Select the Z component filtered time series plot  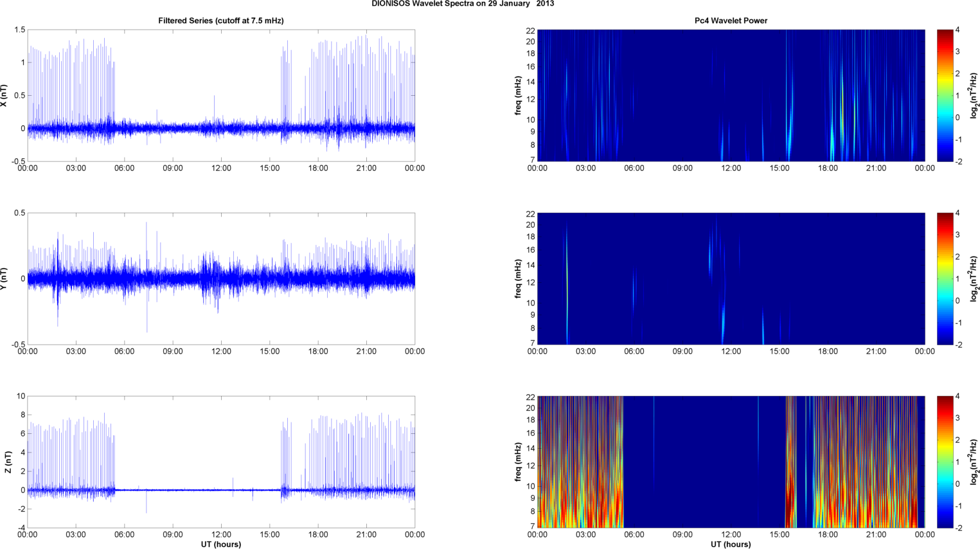pos(221,462)
